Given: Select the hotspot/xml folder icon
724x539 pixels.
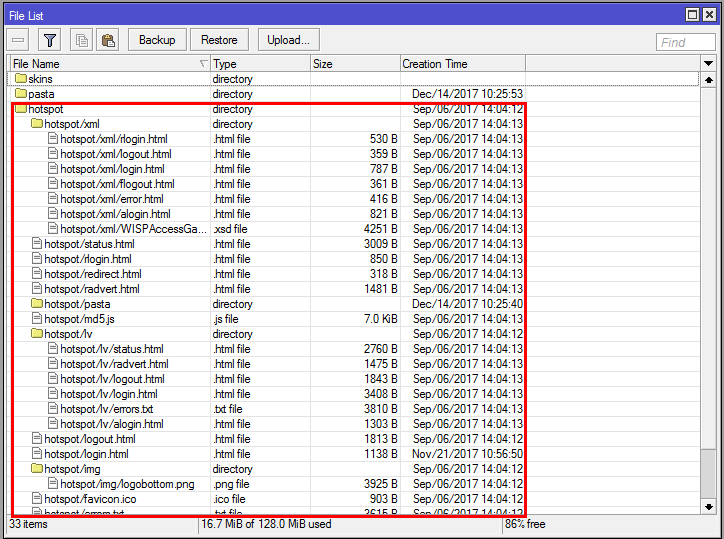Looking at the screenshot, I should click(37, 124).
